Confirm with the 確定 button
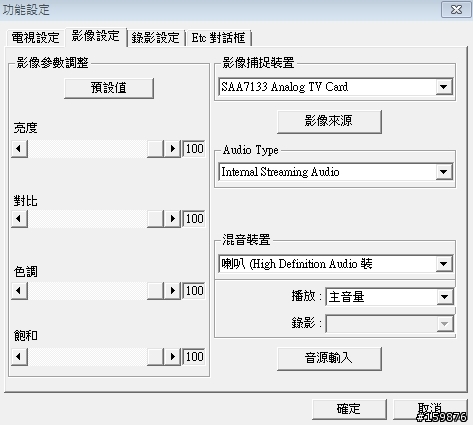This screenshot has width=473, height=425. point(349,409)
